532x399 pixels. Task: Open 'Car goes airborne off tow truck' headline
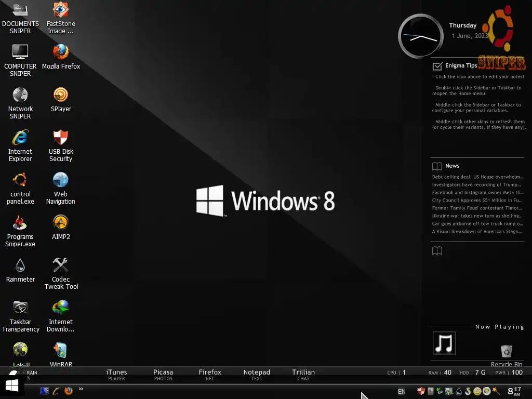[478, 223]
